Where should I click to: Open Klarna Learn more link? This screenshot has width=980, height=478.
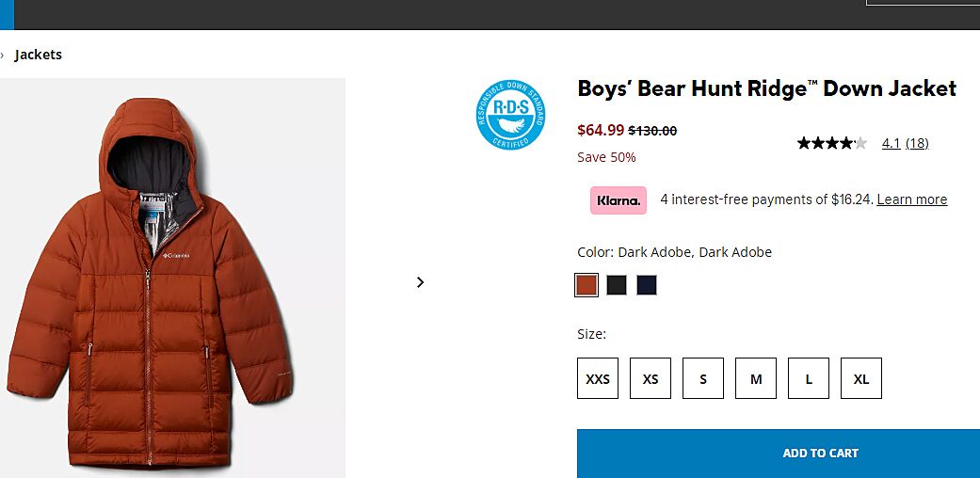coord(911,199)
